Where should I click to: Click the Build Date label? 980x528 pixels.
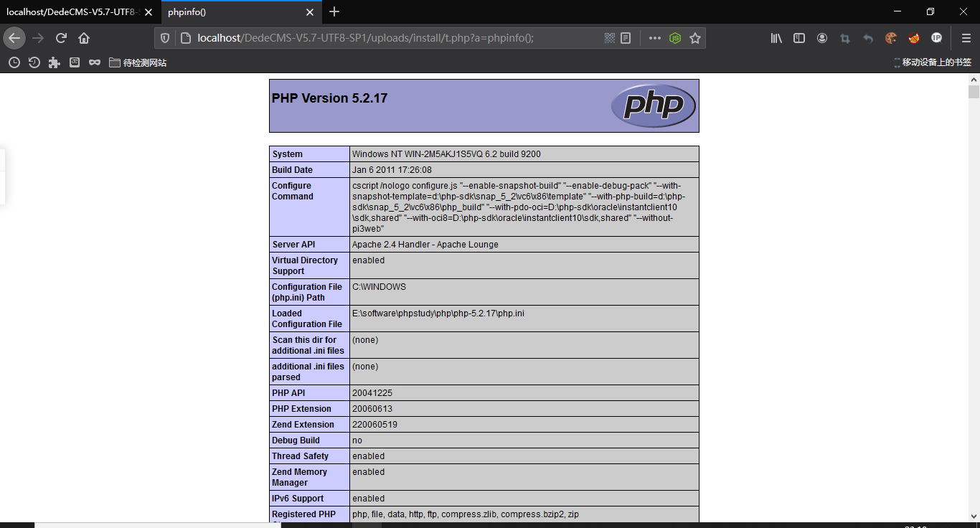[x=292, y=170]
